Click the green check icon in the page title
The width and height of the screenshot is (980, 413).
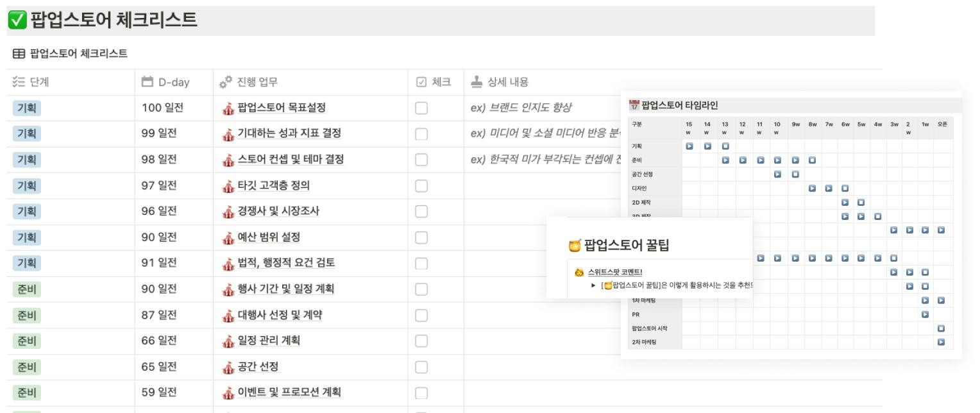(16, 21)
